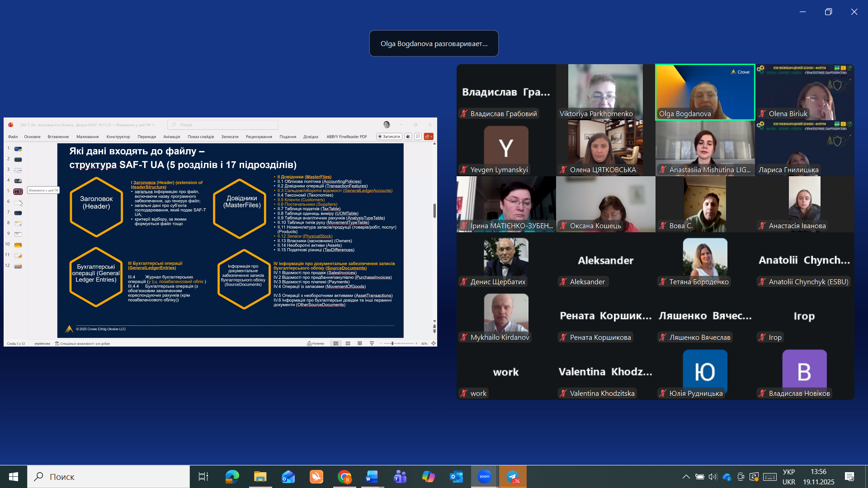Image resolution: width=868 pixels, height=488 pixels.
Task: Click the Reading View icon
Action: pyautogui.click(x=360, y=343)
